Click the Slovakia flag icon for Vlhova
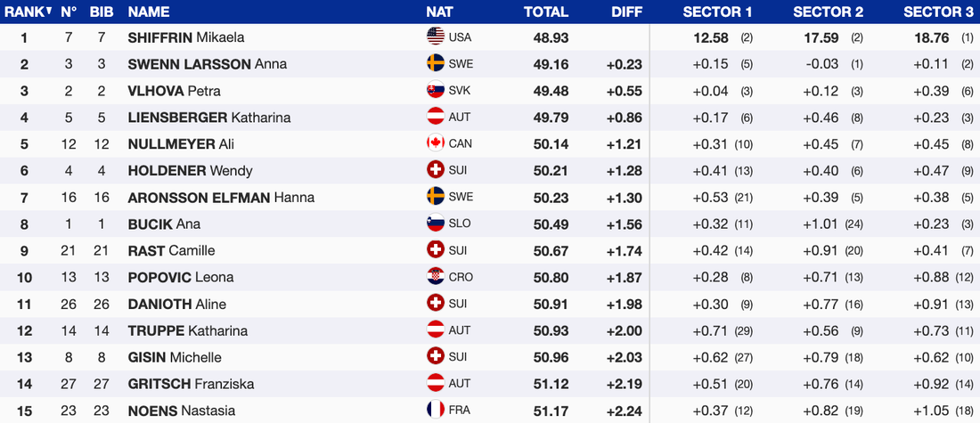The image size is (980, 423). click(436, 91)
